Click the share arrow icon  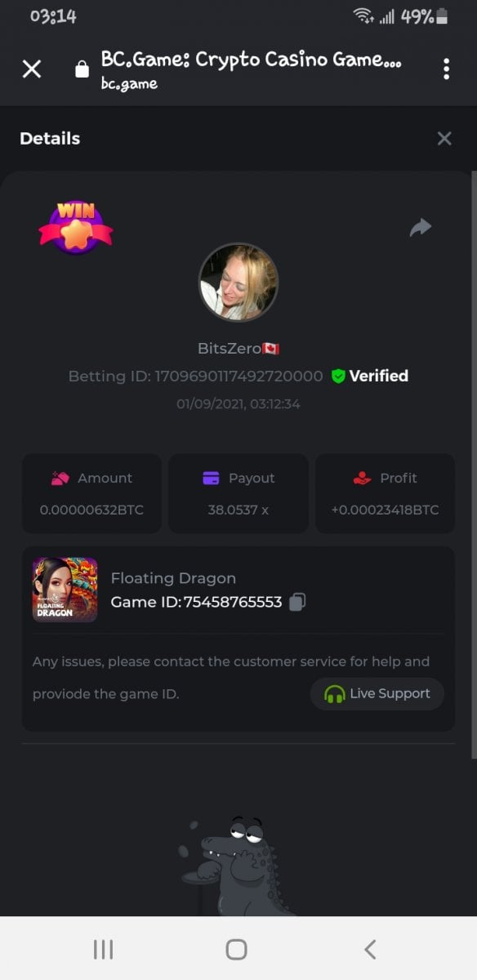click(x=421, y=227)
